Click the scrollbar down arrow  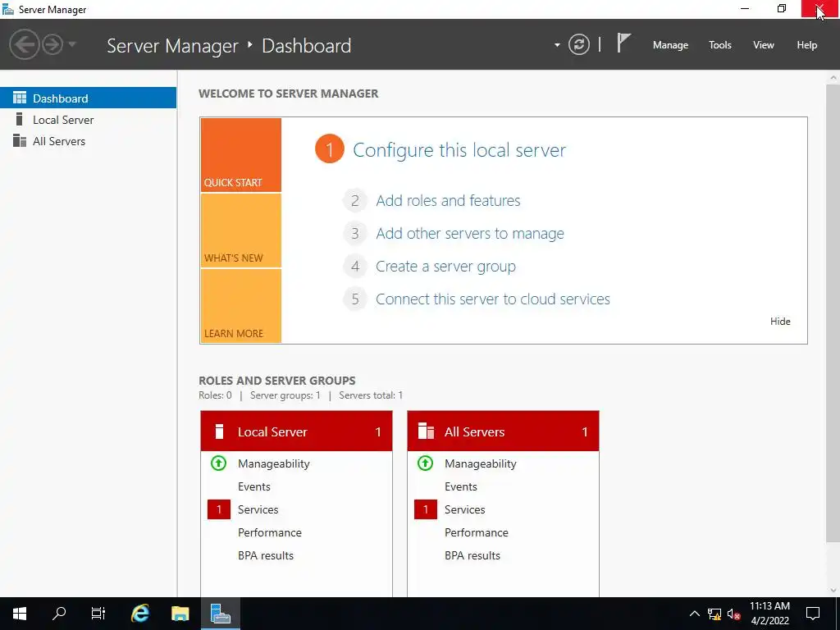[x=833, y=590]
